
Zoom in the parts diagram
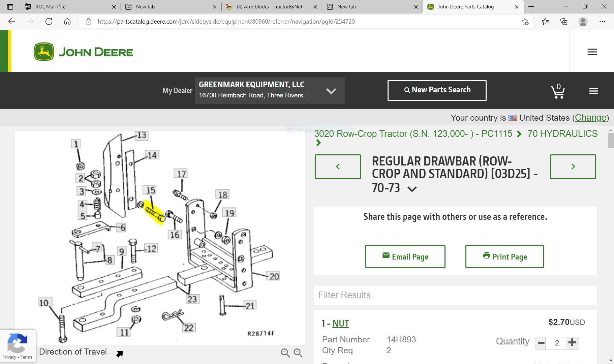[298, 353]
